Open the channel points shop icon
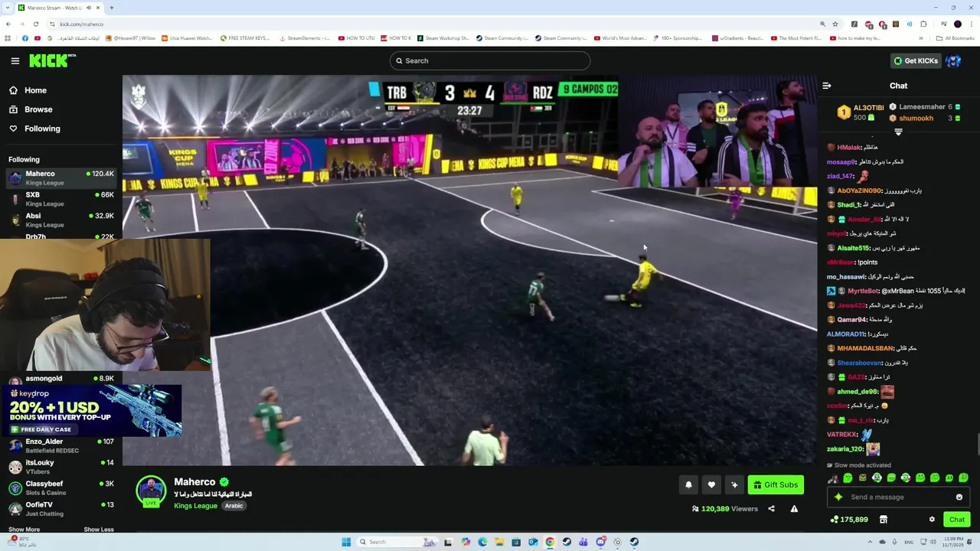Image resolution: width=980 pixels, height=551 pixels. pos(883,520)
